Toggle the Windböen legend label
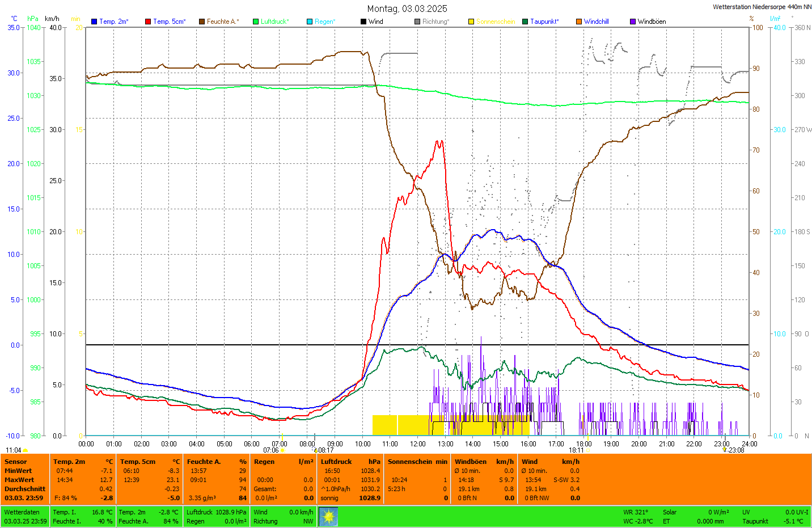 coord(652,22)
